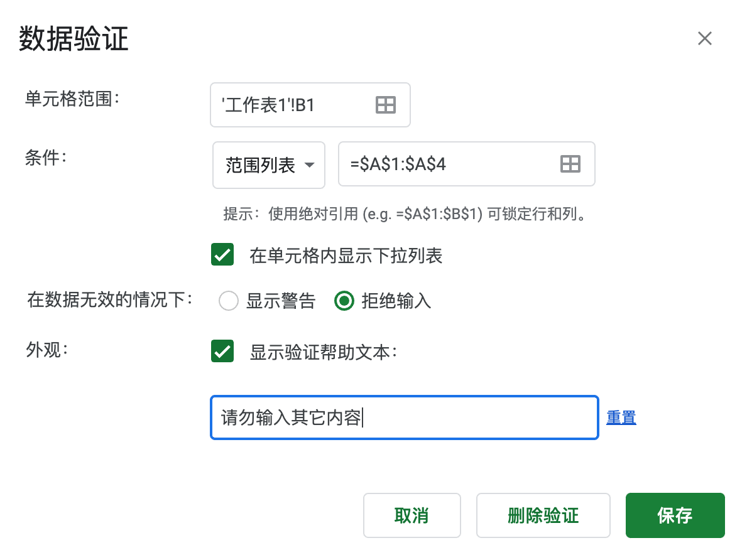Click the 在单元格内显示下拉列表 label text
This screenshot has width=747, height=560.
pos(346,256)
